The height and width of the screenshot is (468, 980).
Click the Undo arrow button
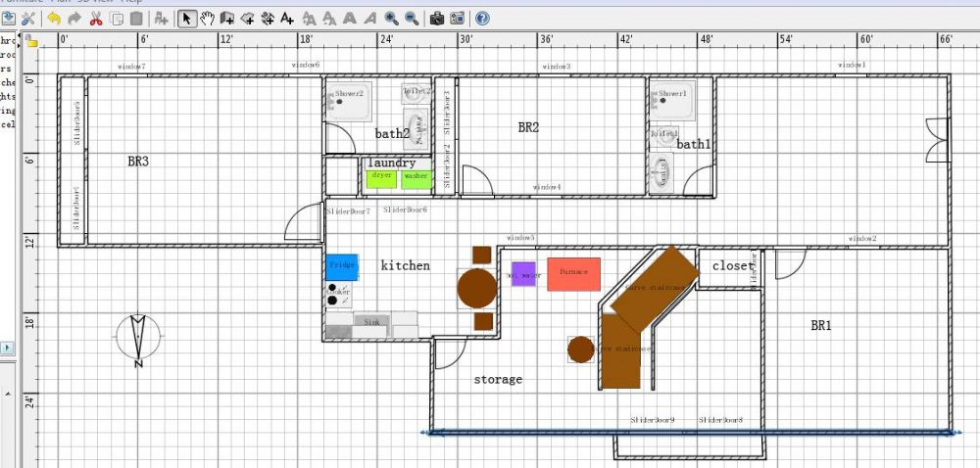tap(53, 18)
